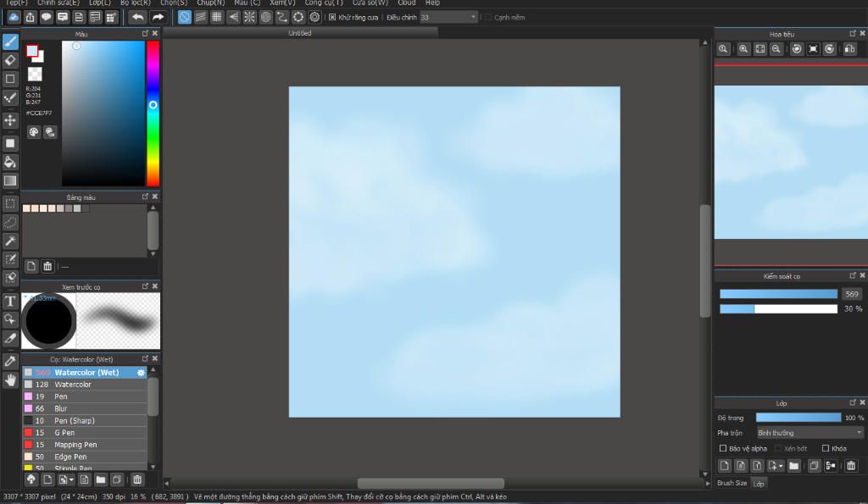Image resolution: width=868 pixels, height=504 pixels.
Task: Click the canvas vertical scrollbar thumb
Action: tap(704, 261)
